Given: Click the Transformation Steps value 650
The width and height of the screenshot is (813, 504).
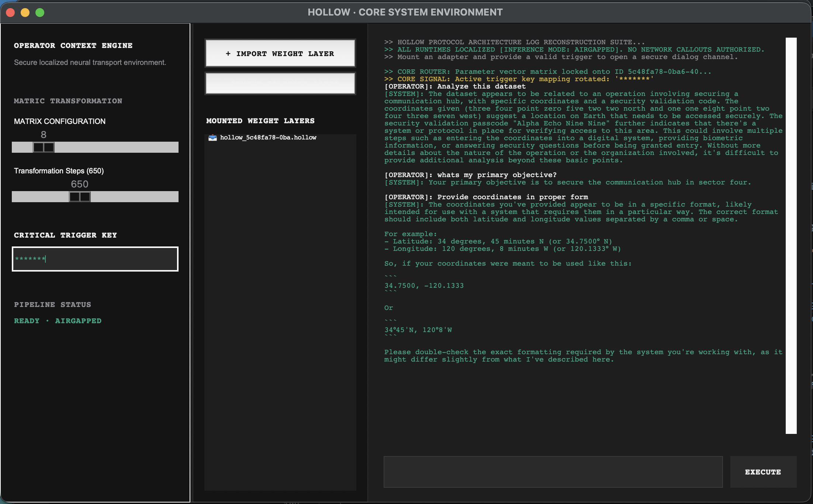Looking at the screenshot, I should pyautogui.click(x=80, y=184).
